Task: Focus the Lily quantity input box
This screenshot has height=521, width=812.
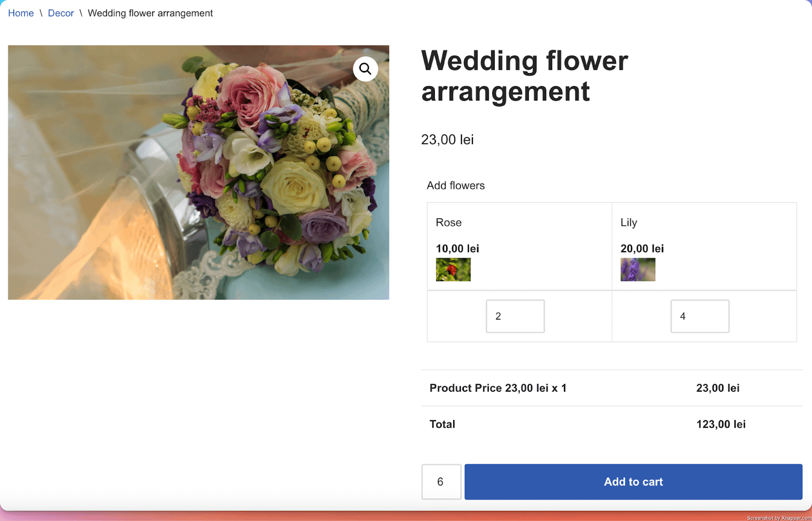Action: tap(699, 316)
